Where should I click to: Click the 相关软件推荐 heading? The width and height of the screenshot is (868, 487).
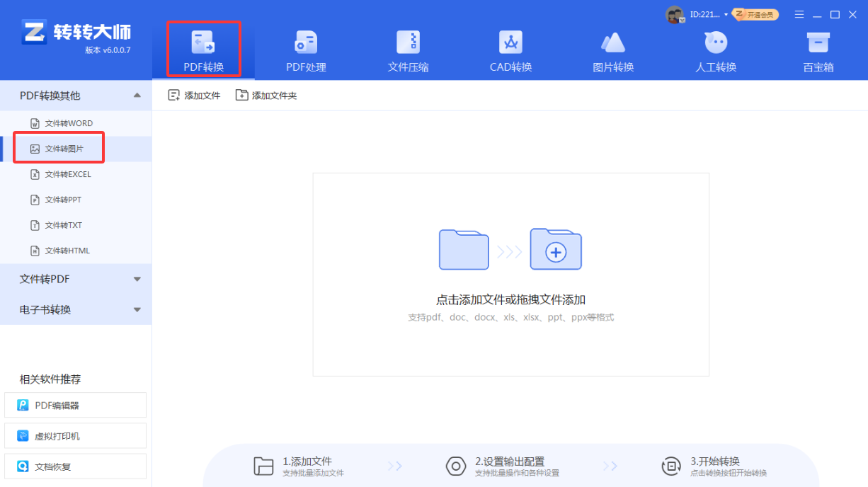click(50, 379)
